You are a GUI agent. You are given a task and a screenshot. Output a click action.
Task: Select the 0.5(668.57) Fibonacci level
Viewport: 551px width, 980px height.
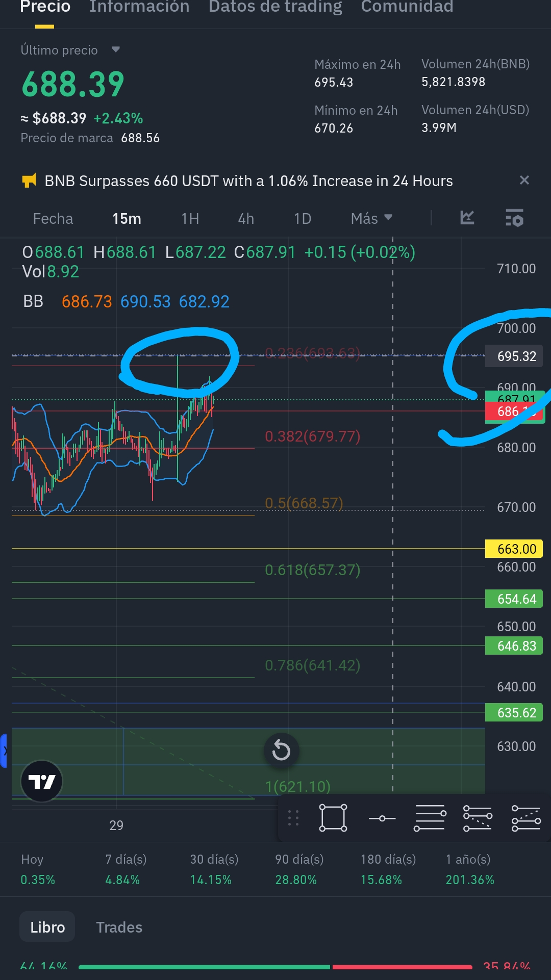(304, 503)
